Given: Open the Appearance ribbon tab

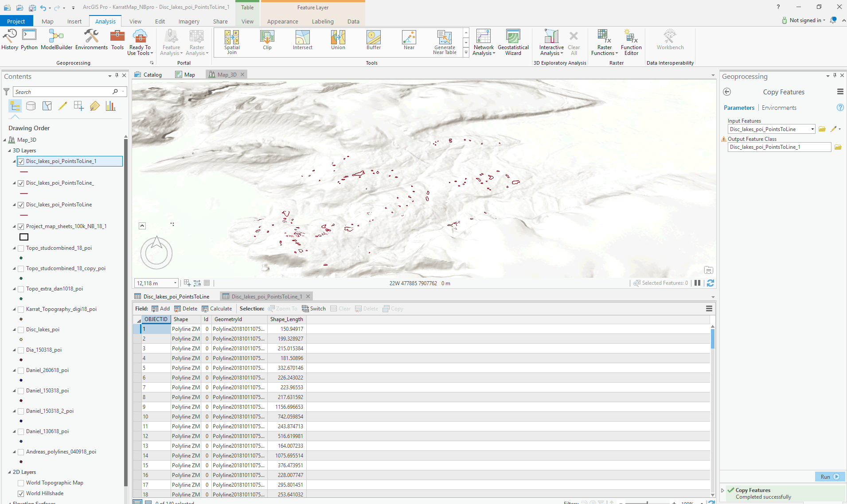Looking at the screenshot, I should 282,21.
